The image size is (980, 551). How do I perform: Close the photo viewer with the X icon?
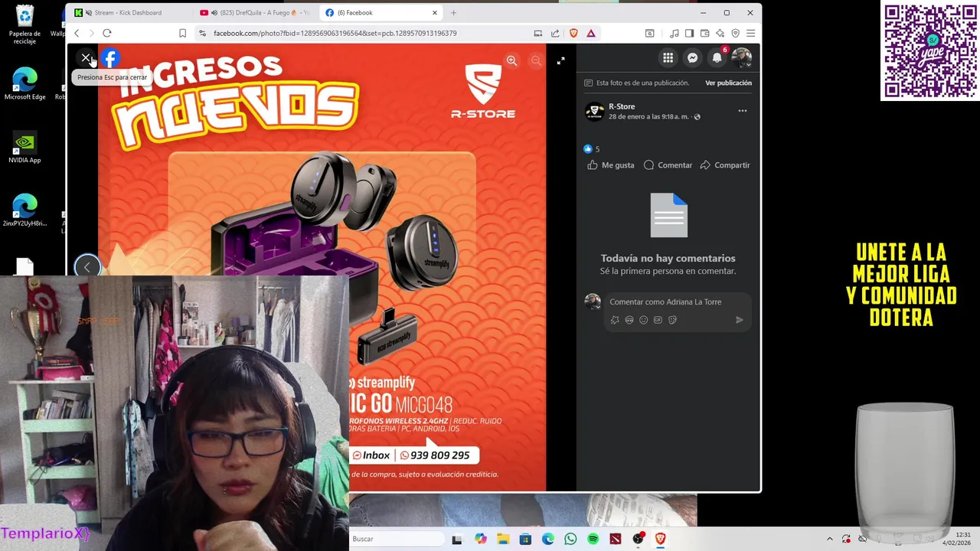pos(86,58)
